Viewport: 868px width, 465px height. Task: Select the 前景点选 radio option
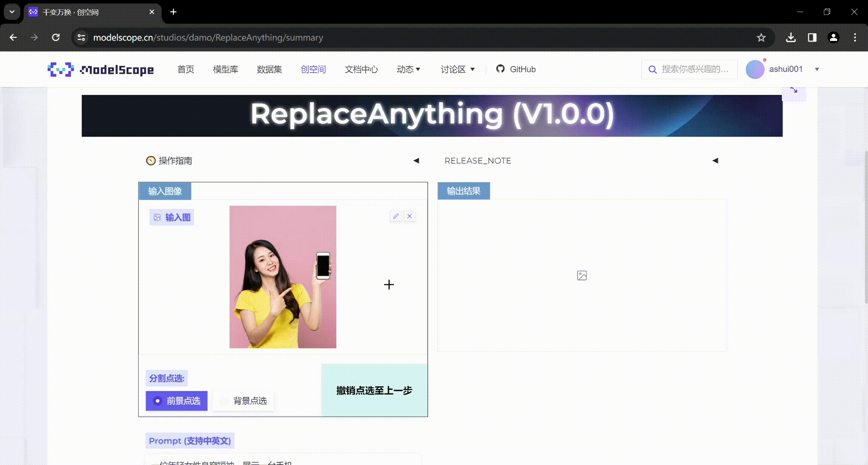[177, 400]
